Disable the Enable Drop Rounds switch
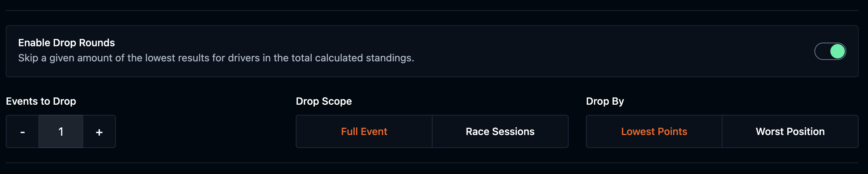The image size is (868, 174). click(x=830, y=51)
